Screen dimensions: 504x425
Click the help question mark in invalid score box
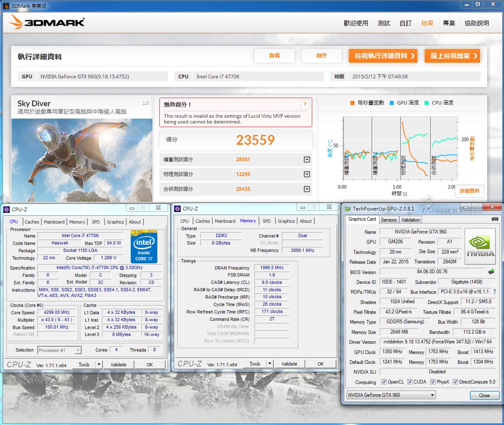tap(304, 105)
